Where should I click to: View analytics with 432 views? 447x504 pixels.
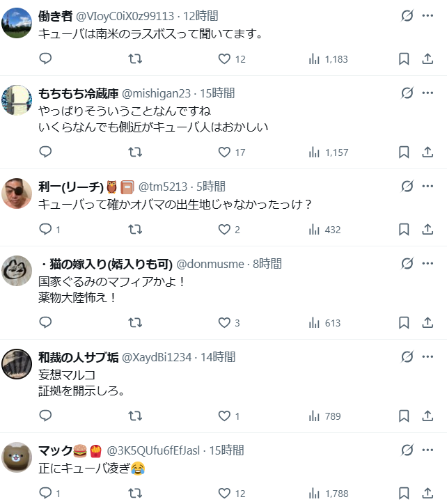point(324,229)
